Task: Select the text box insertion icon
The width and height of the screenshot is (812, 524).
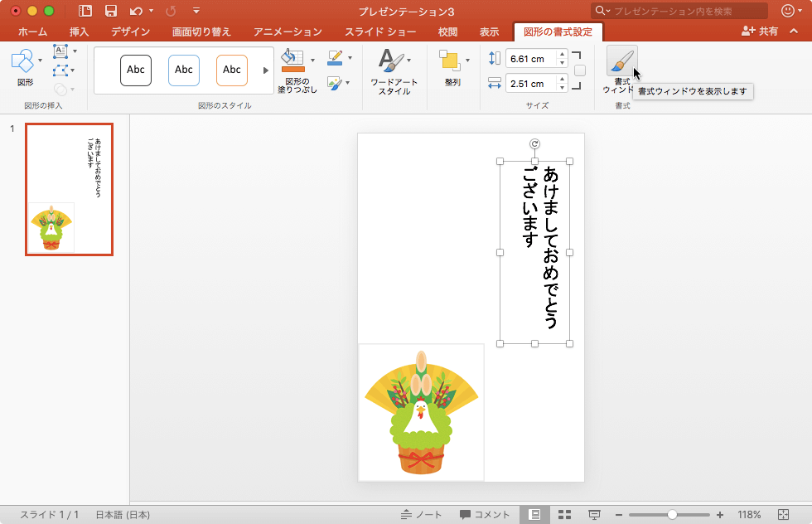Action: coord(60,50)
